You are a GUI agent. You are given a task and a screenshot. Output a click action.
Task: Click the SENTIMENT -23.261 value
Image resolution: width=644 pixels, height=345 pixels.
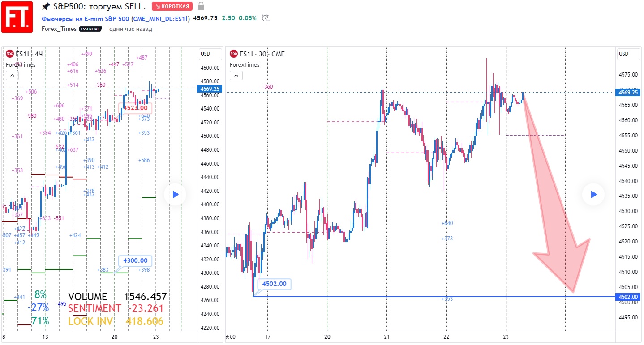(x=146, y=308)
